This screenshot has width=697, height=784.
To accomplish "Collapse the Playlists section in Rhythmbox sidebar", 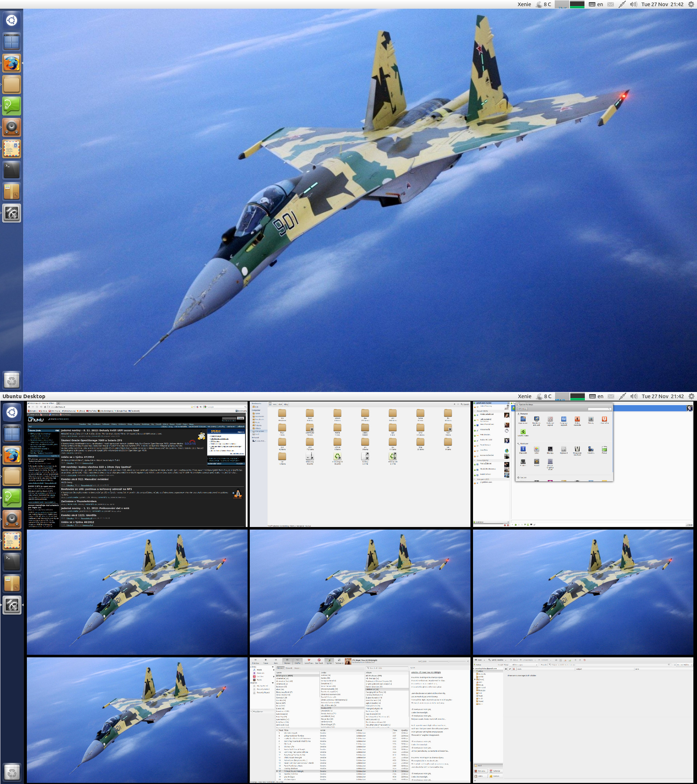I will (x=273, y=683).
